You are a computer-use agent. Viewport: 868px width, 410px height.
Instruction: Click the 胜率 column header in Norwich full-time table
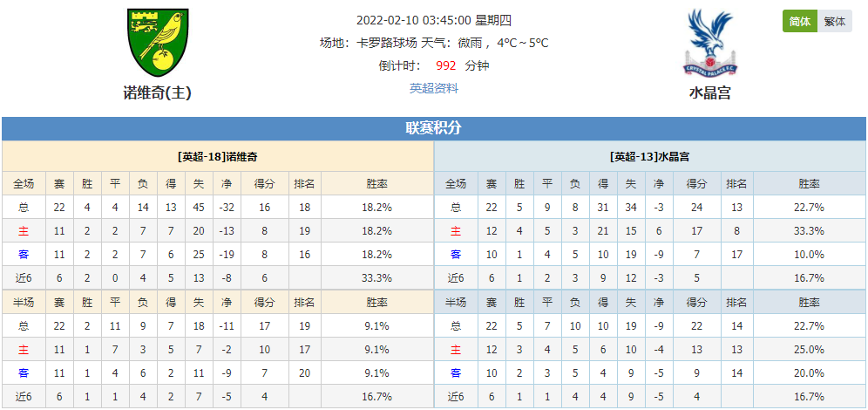point(377,184)
